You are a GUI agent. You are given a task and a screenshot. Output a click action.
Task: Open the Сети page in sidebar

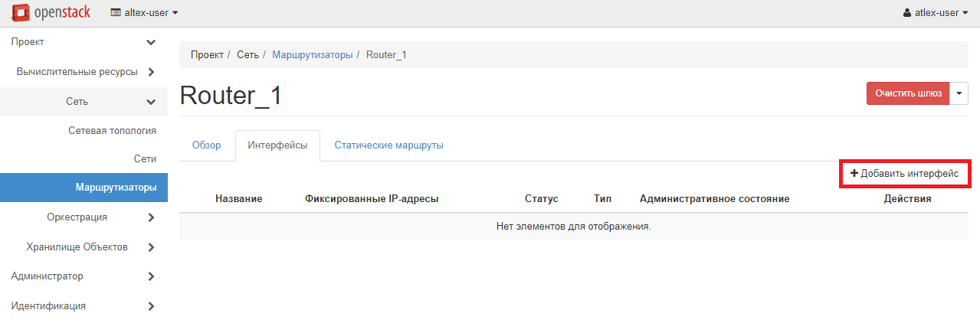coord(144,159)
